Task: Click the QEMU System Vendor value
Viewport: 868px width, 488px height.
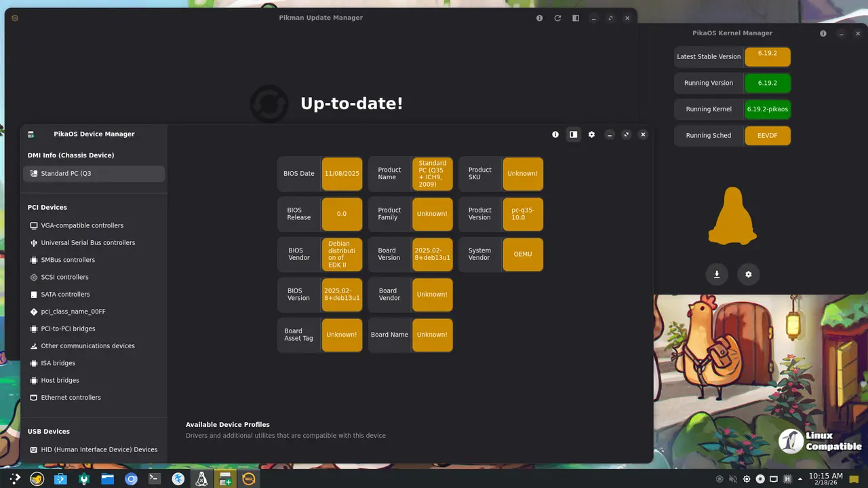Action: pos(523,255)
